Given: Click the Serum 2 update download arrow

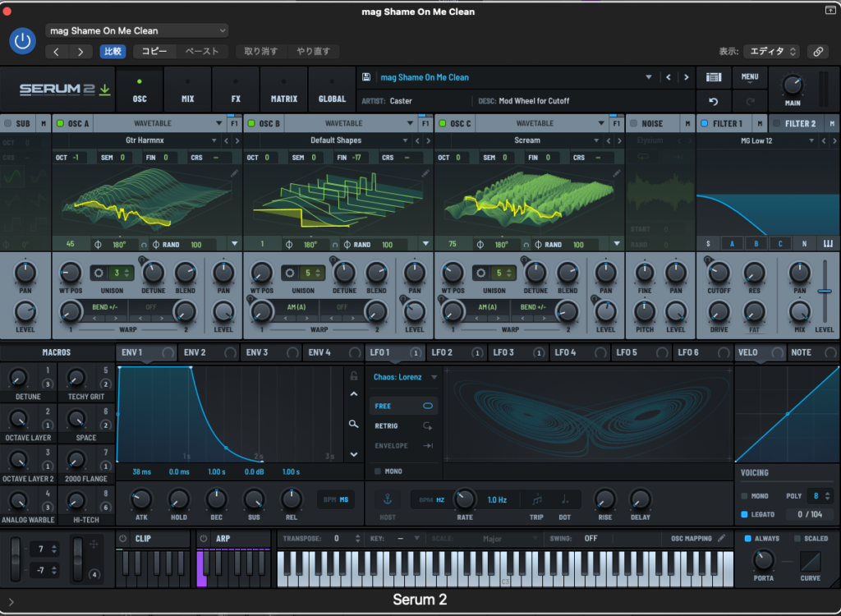Looking at the screenshot, I should click(105, 89).
